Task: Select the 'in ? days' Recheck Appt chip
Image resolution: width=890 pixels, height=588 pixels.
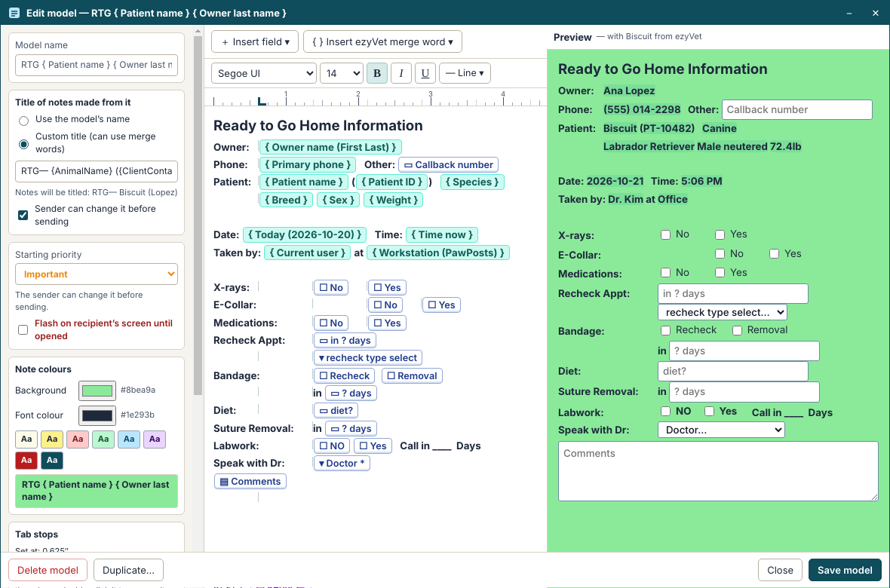Action: (x=345, y=341)
